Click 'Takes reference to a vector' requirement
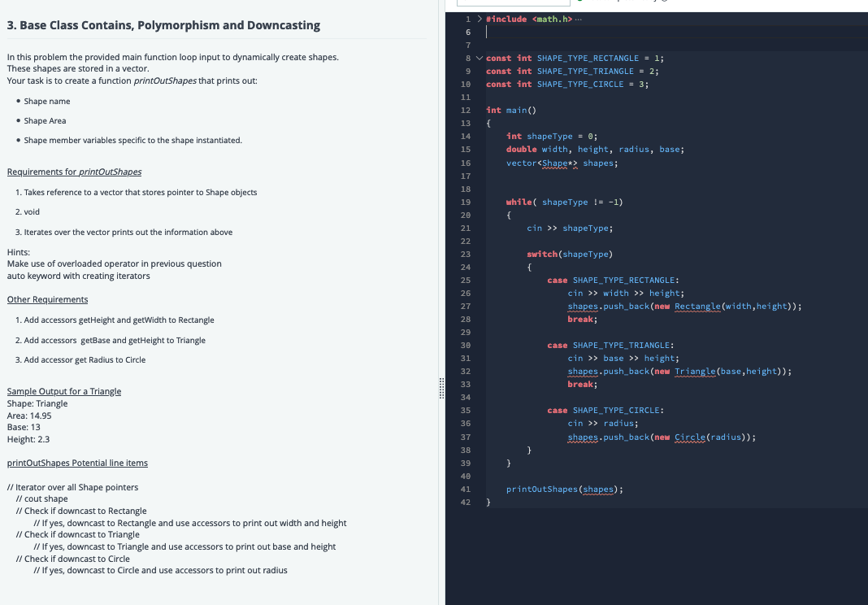Viewport: 868px width, 605px height. pyautogui.click(x=141, y=192)
